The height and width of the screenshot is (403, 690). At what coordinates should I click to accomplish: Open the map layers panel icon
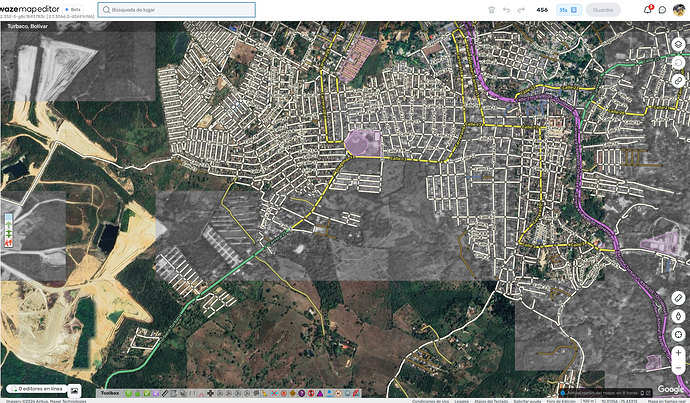click(x=678, y=44)
